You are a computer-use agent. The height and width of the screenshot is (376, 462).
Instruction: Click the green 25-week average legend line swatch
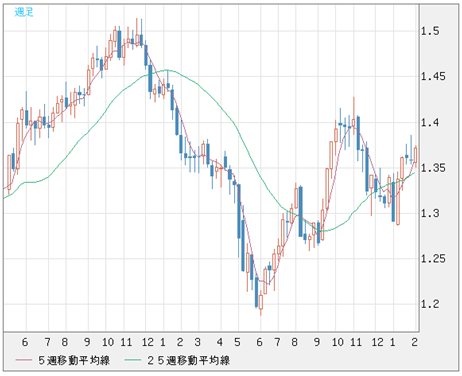pos(133,360)
